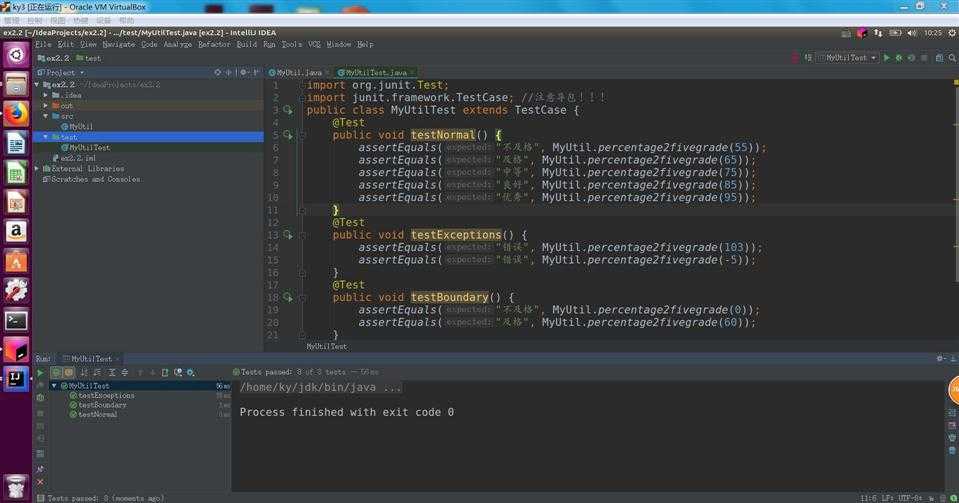Expand the out folder arrow
The width and height of the screenshot is (959, 503).
click(x=46, y=105)
